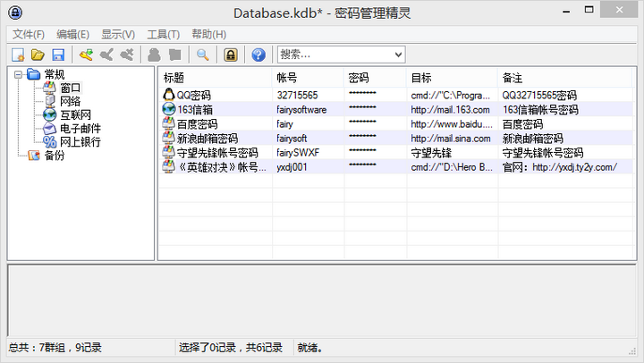
Task: Open the search box dropdown arrow
Action: pyautogui.click(x=398, y=55)
